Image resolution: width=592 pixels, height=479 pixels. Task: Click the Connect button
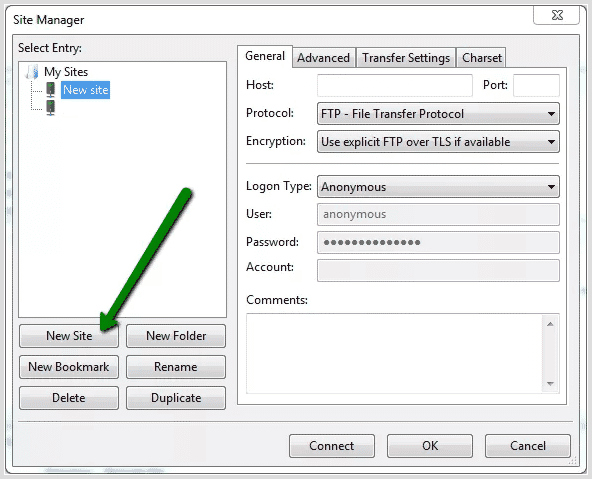(x=332, y=446)
